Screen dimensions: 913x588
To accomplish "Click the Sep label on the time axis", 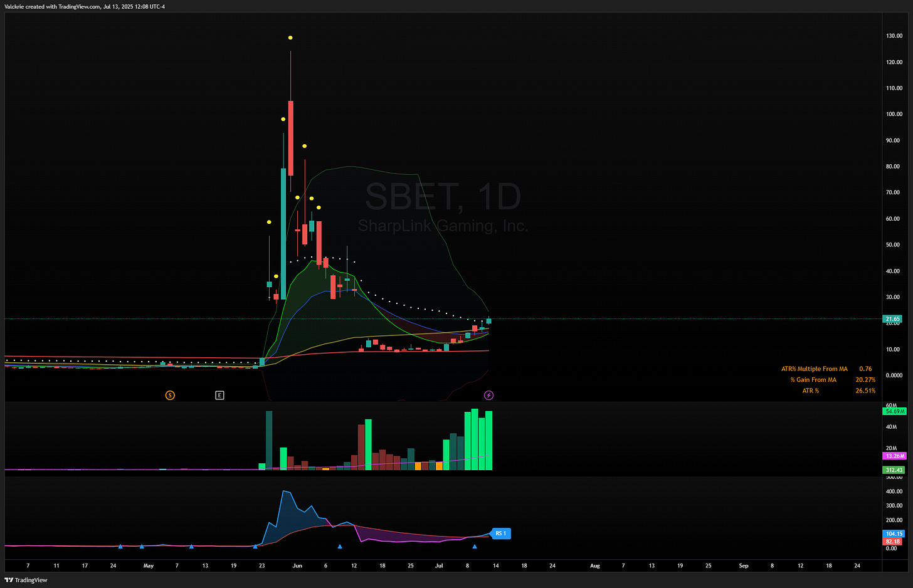I will click(744, 565).
